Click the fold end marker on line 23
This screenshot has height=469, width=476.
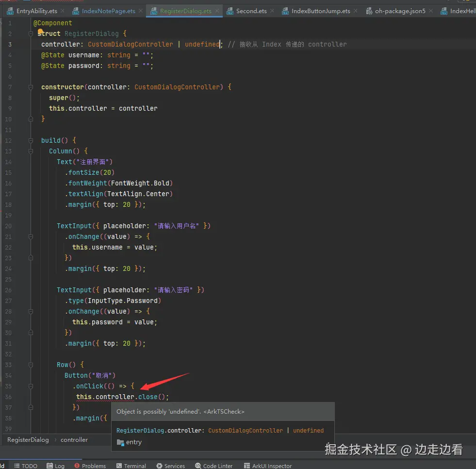pos(31,258)
